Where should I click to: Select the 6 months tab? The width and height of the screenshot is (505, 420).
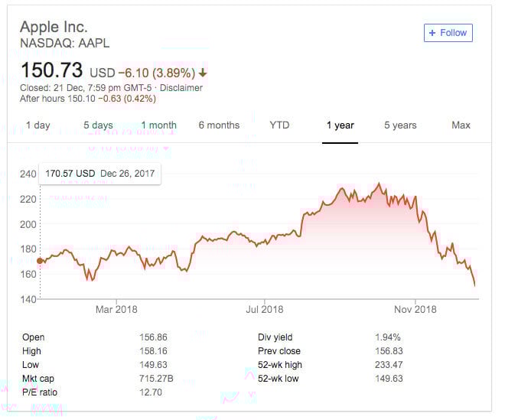click(219, 125)
